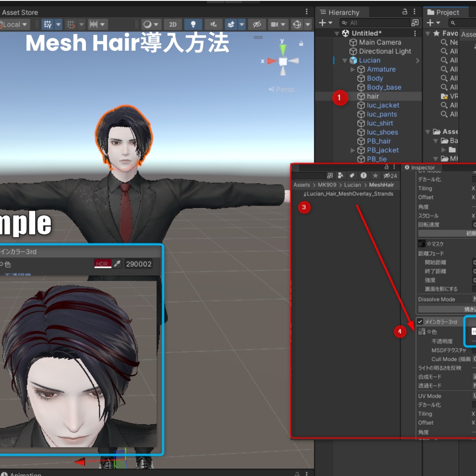Toggle scene audio mute

214,24
